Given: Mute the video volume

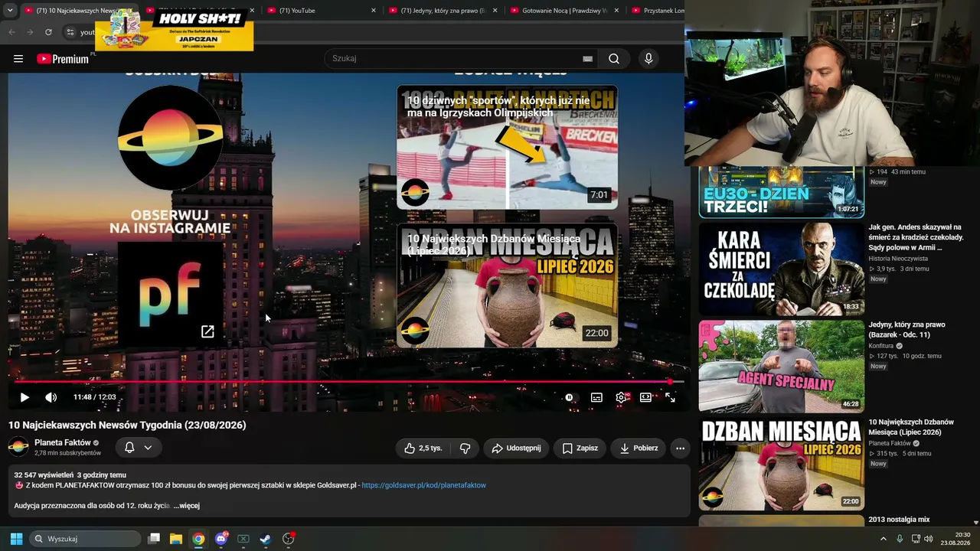Looking at the screenshot, I should click(x=51, y=397).
